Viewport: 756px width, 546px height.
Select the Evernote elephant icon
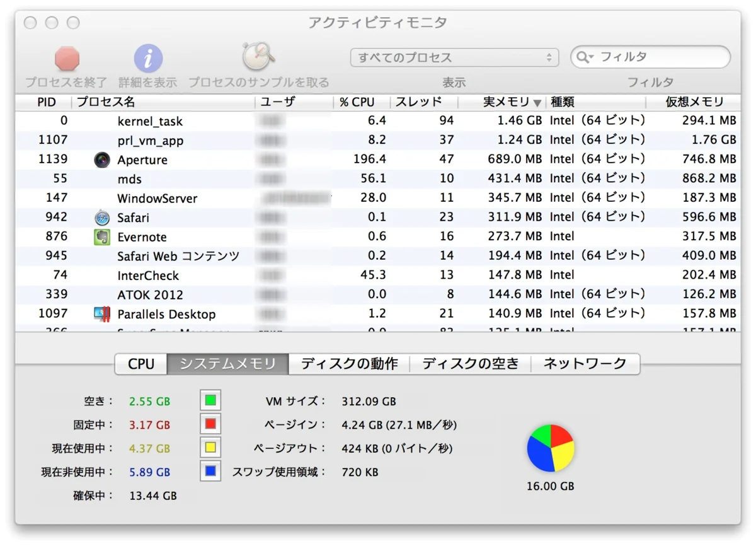pyautogui.click(x=102, y=237)
